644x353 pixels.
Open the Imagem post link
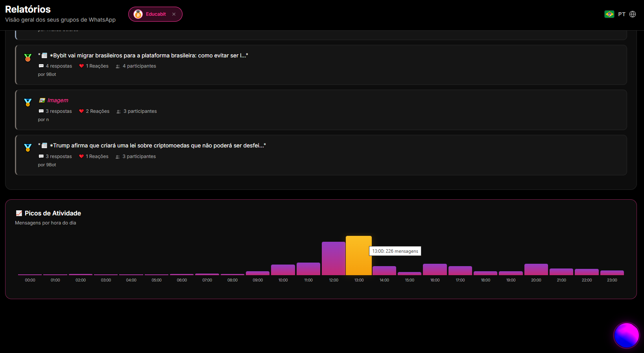point(58,100)
